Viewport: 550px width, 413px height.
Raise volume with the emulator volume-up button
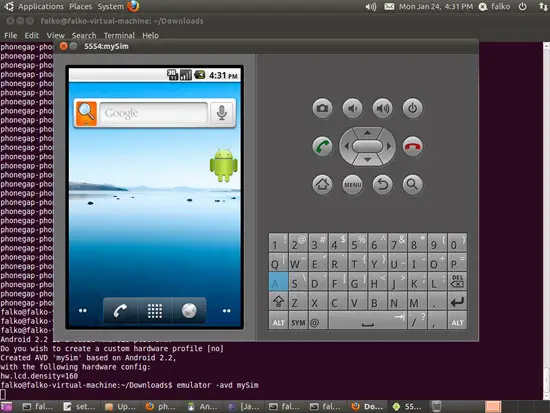point(383,108)
